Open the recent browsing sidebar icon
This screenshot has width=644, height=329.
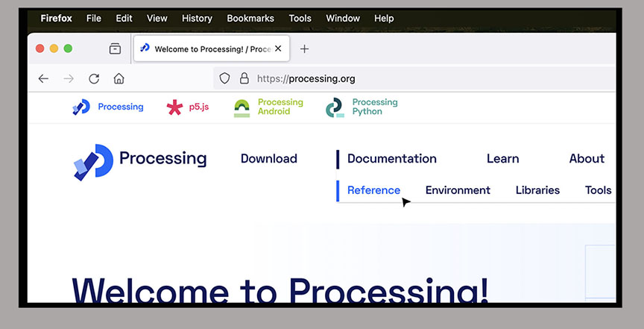115,49
